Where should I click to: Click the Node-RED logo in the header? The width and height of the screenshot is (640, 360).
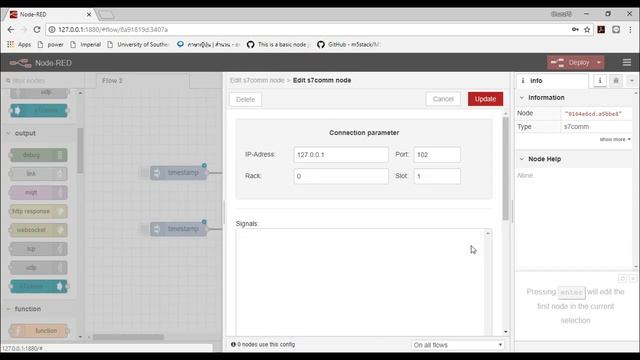tap(20, 63)
